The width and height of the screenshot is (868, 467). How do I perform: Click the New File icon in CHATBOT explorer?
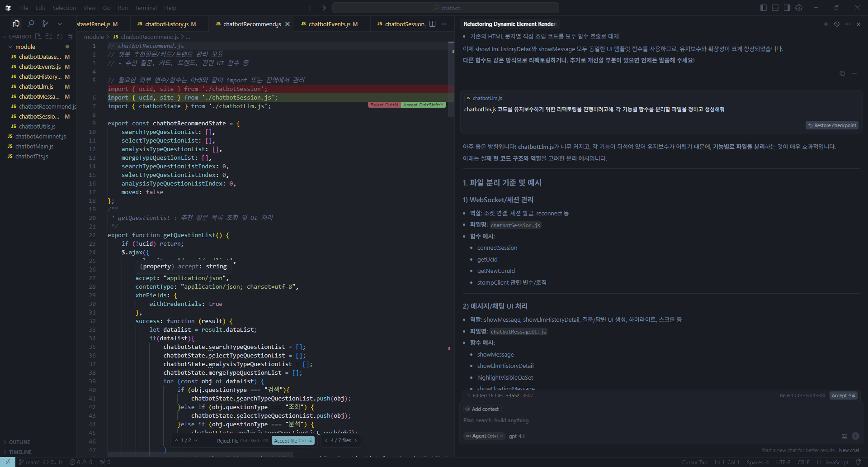(x=38, y=37)
